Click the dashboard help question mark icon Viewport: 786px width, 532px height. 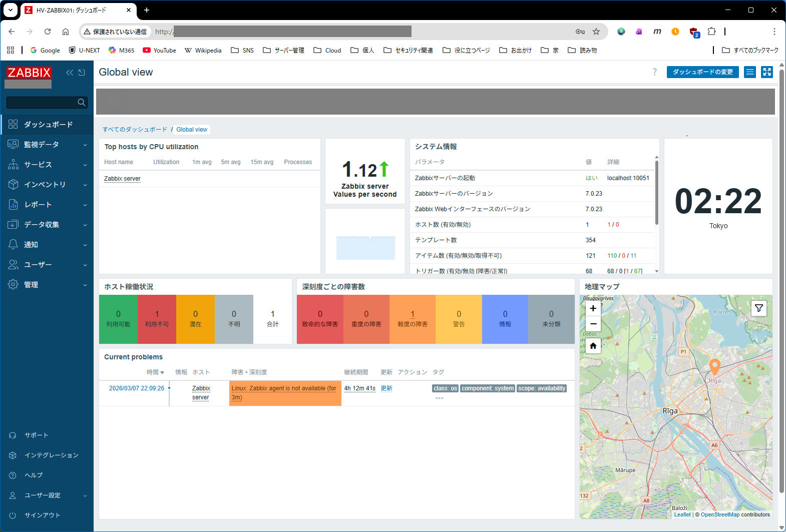pyautogui.click(x=654, y=72)
